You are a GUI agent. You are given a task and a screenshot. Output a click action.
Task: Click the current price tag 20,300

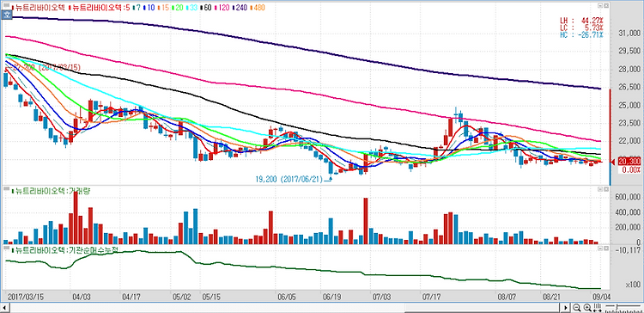pyautogui.click(x=629, y=163)
